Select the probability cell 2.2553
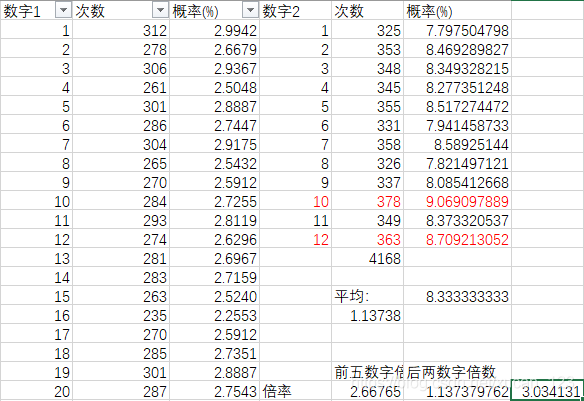584x401 pixels. [215, 315]
